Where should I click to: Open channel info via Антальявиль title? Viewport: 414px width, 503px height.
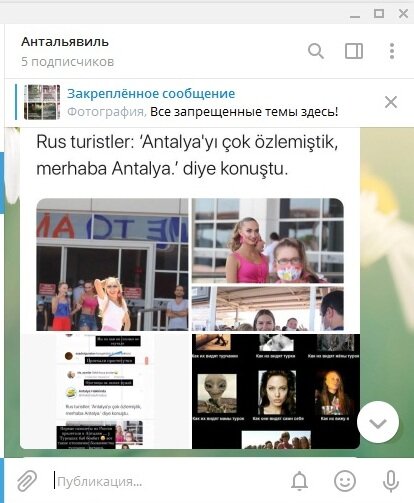[x=65, y=42]
